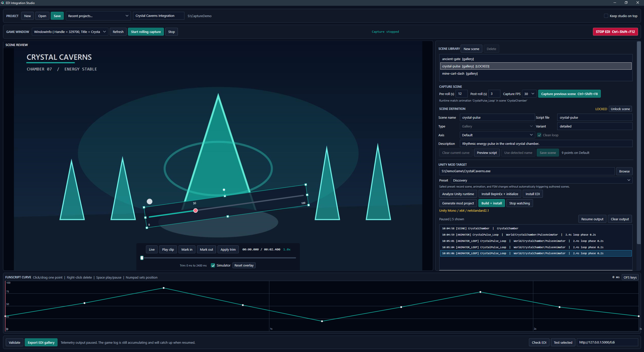Open the Axis Default dropdown
Viewport: 644px width, 352px height.
(497, 135)
